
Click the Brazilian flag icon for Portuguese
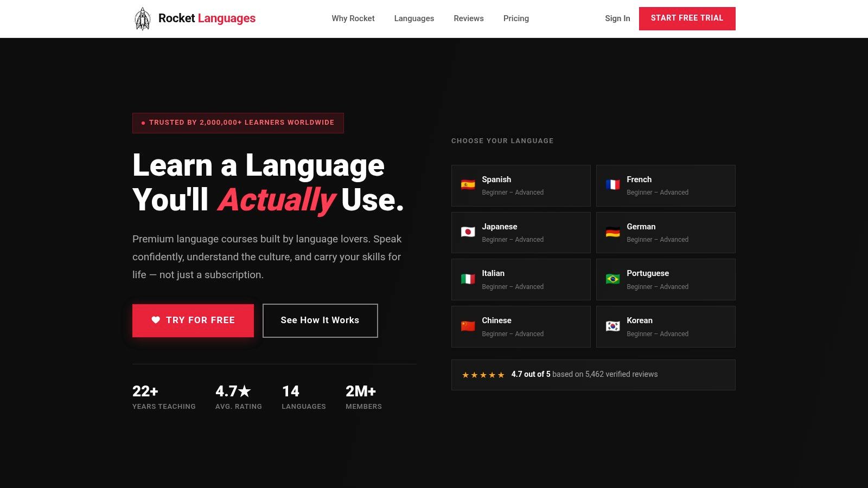point(612,279)
